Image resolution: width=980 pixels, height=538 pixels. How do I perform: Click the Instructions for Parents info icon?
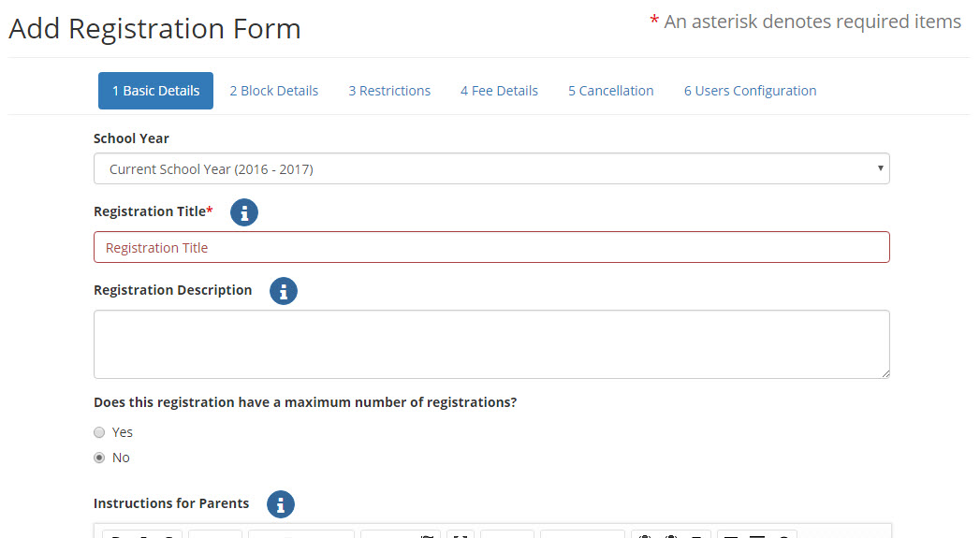click(x=281, y=504)
